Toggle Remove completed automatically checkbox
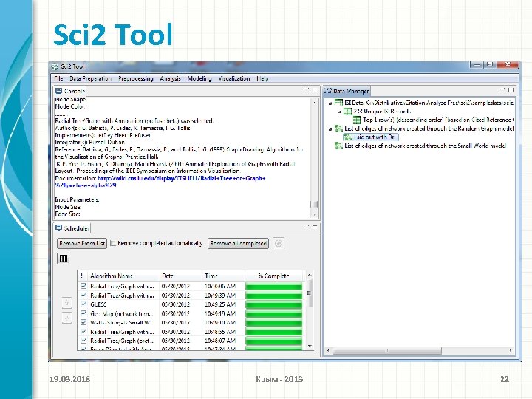The height and width of the screenshot is (399, 532). point(113,243)
